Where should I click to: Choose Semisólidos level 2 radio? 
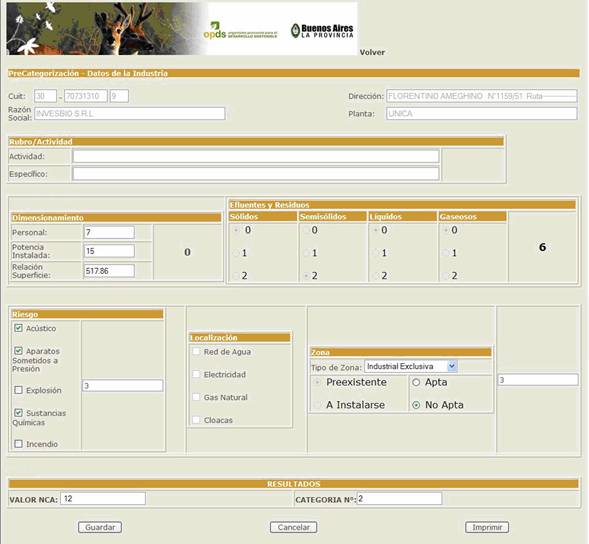pos(307,276)
